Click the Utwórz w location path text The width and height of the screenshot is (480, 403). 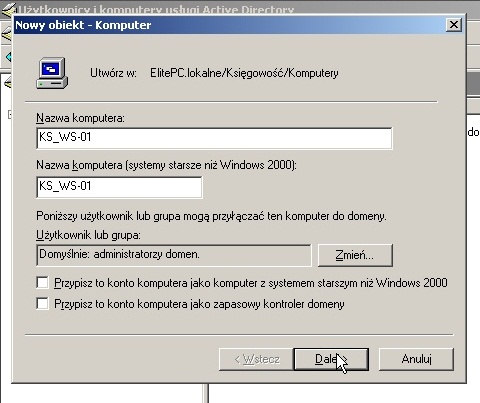pos(244,73)
